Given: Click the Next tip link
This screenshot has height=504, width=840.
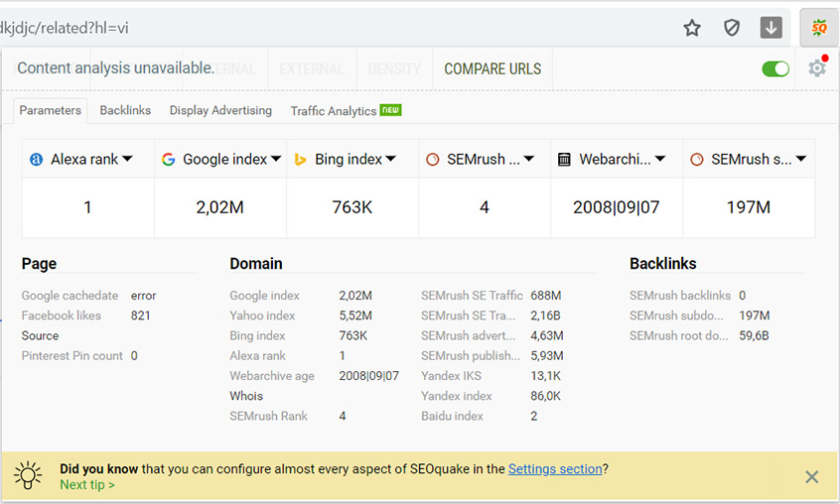Looking at the screenshot, I should [87, 485].
